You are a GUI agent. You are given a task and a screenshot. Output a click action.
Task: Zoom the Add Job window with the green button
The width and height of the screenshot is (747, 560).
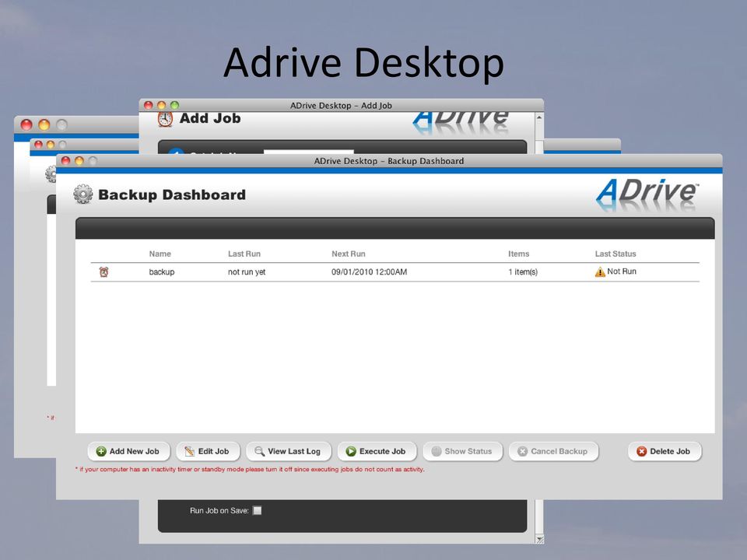click(x=175, y=105)
